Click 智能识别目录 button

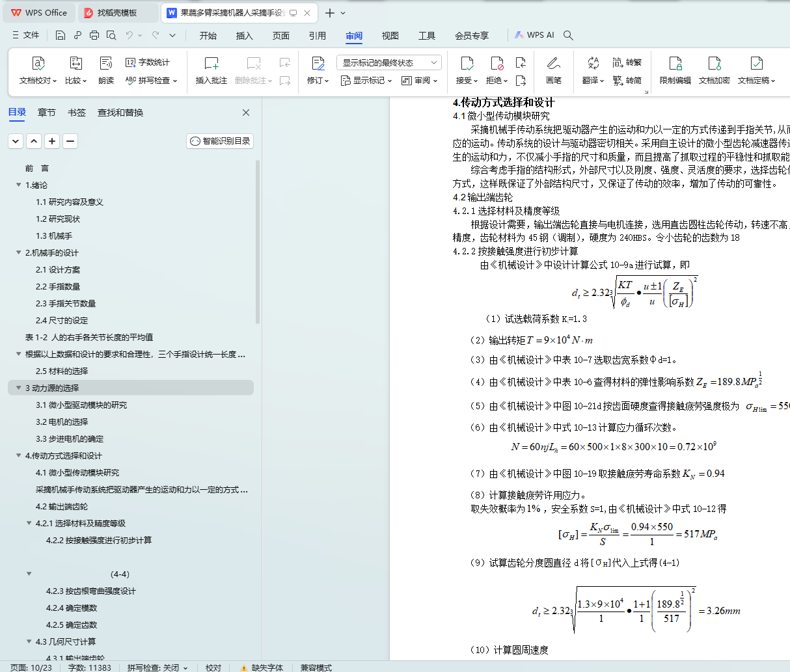[x=220, y=141]
